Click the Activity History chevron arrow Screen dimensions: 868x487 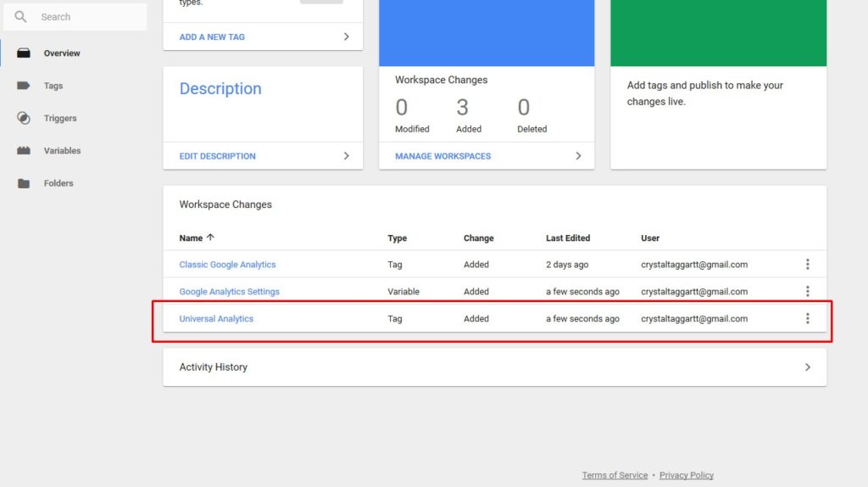(808, 367)
